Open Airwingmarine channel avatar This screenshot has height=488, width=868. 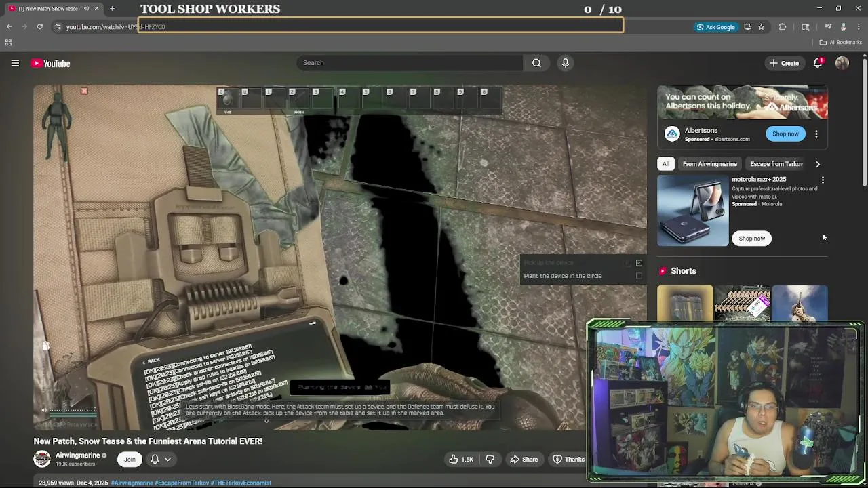tap(42, 459)
